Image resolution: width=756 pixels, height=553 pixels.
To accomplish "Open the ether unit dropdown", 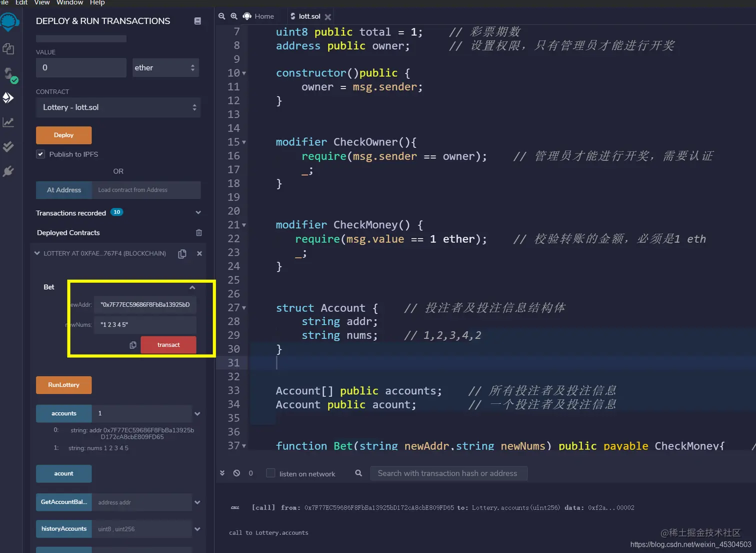I will [x=165, y=67].
